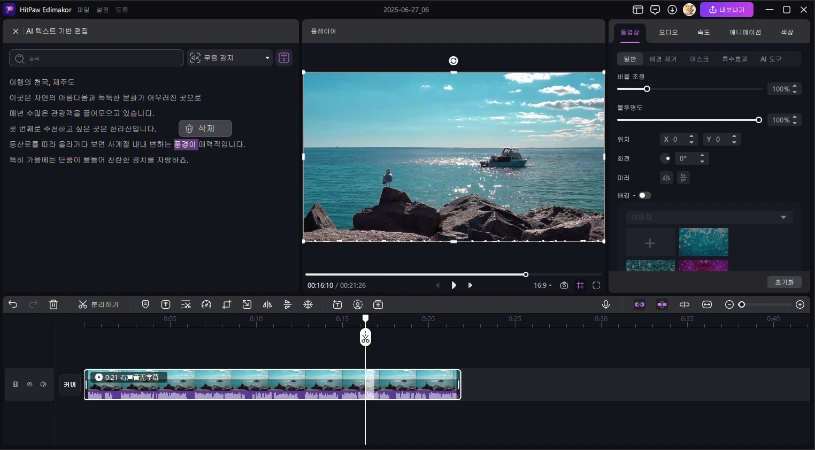Open the AI avatar person icon

358,305
